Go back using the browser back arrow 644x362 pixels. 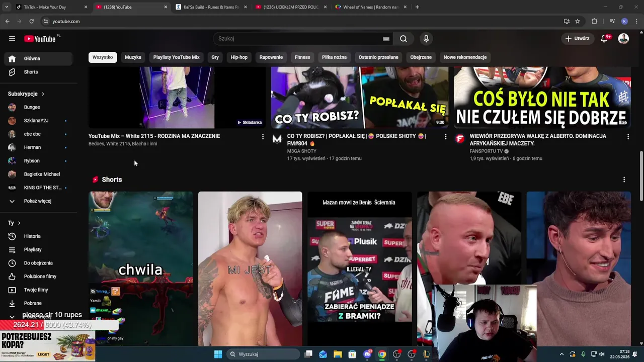click(7, 21)
